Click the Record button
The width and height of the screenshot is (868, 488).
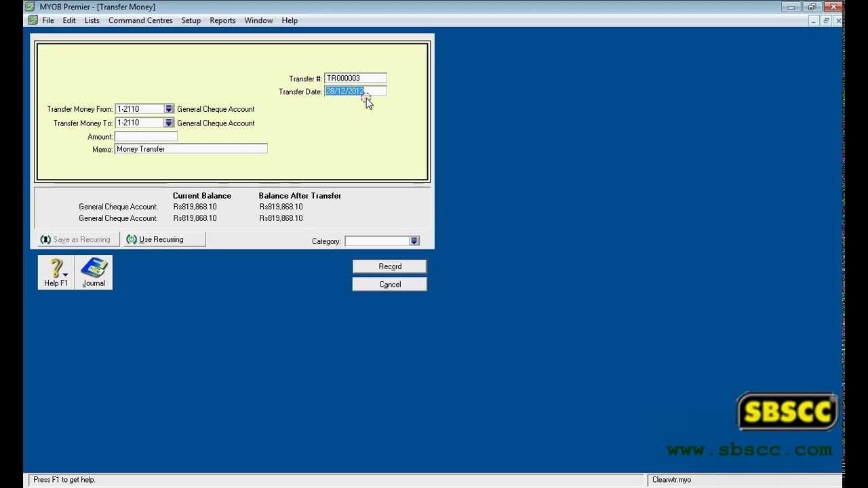[390, 266]
